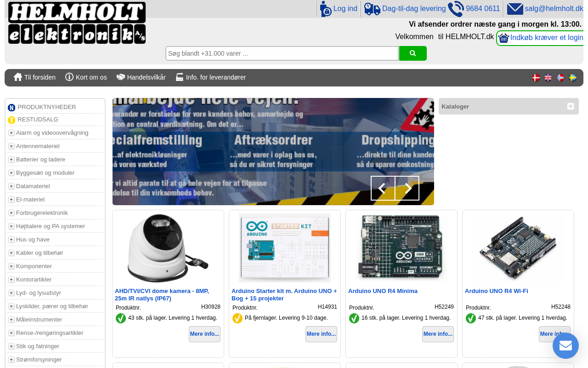
Task: Click the email envelope icon
Action: click(x=515, y=9)
